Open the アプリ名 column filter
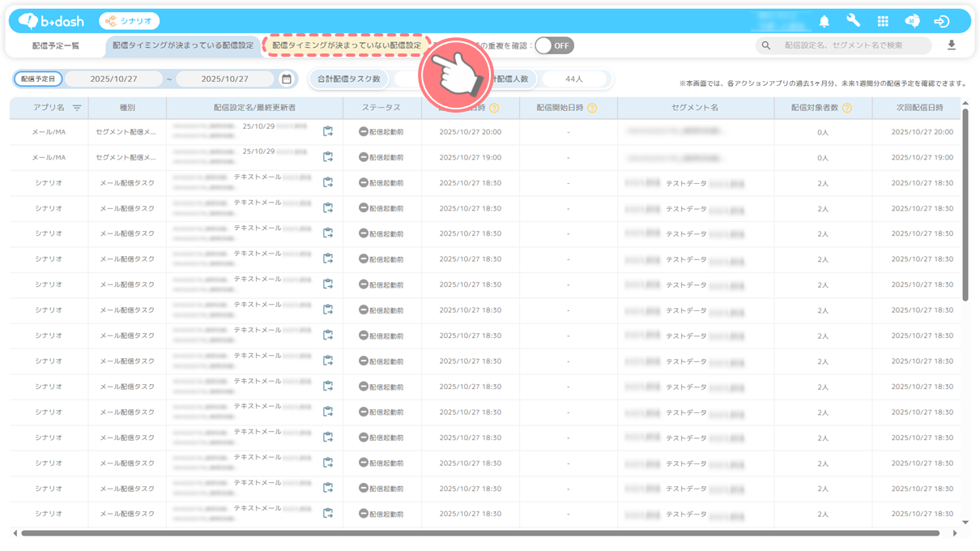The image size is (980, 551). tap(77, 108)
